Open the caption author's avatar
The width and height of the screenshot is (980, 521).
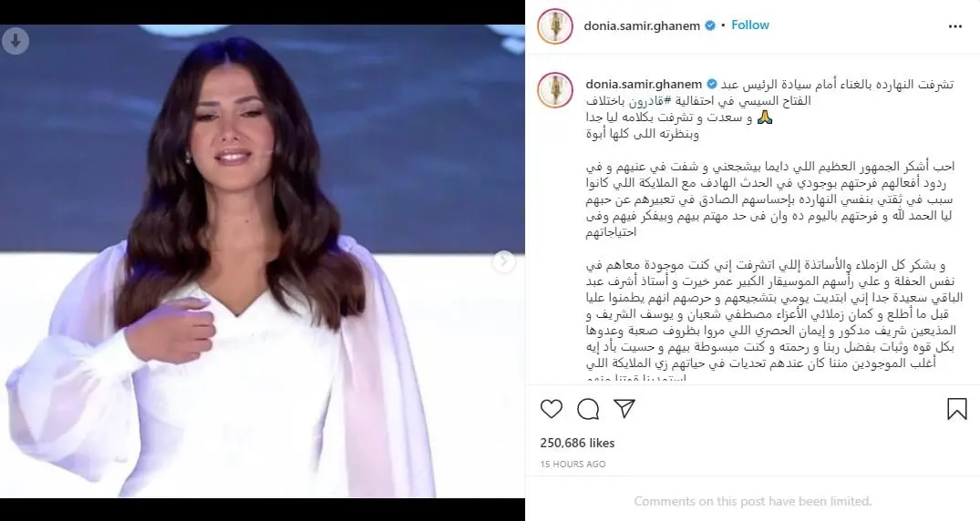(x=555, y=90)
